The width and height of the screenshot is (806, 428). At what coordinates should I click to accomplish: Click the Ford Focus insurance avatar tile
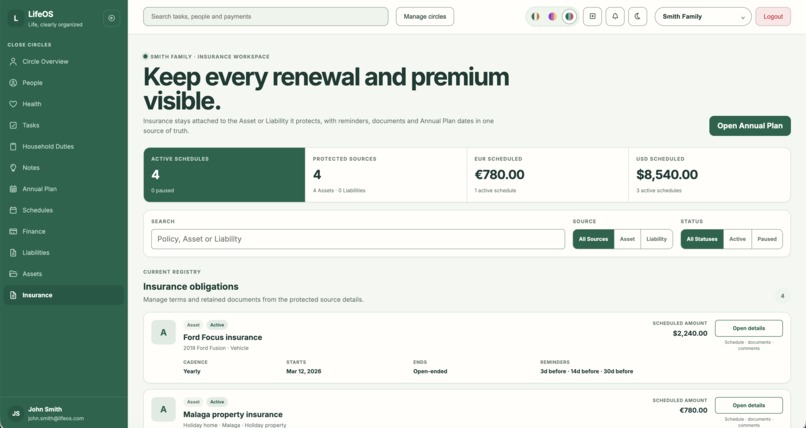163,332
